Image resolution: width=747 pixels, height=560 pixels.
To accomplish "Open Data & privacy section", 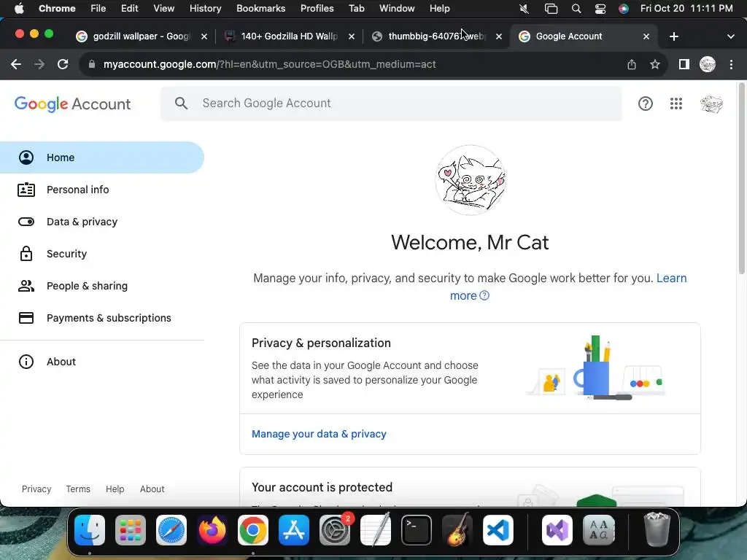I will point(102,222).
